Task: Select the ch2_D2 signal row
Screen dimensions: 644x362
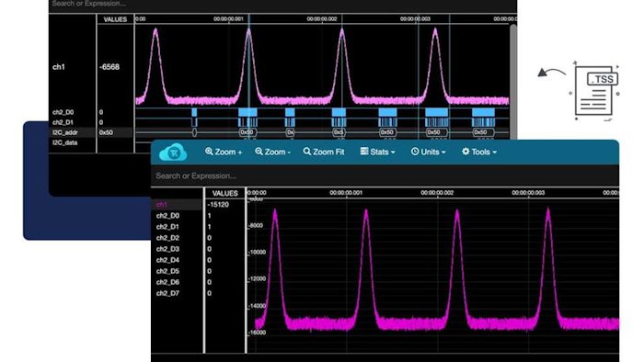Action: 167,238
